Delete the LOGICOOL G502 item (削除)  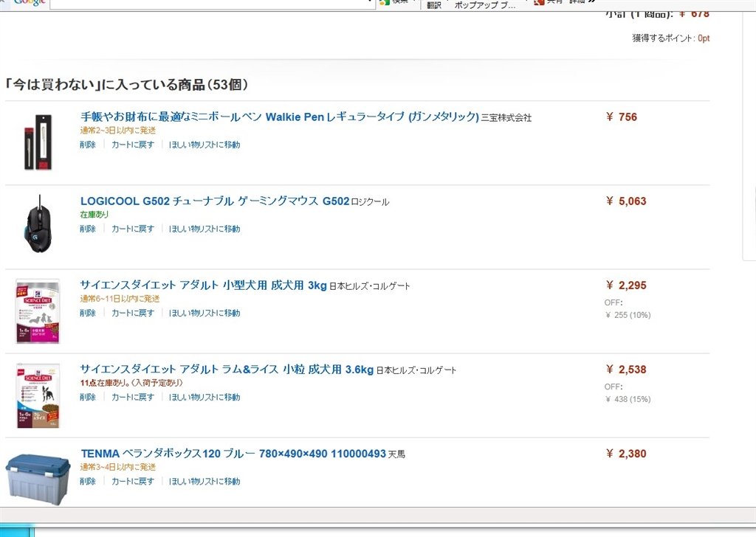pos(88,229)
